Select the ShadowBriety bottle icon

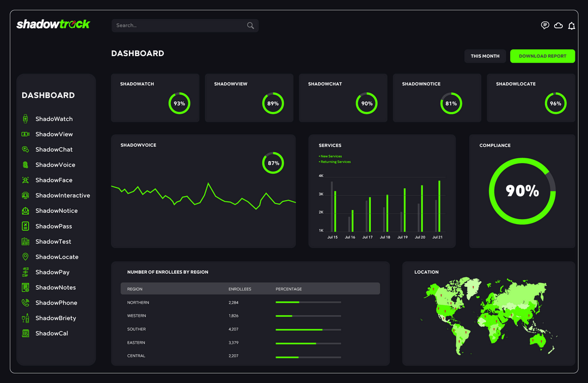coord(25,318)
